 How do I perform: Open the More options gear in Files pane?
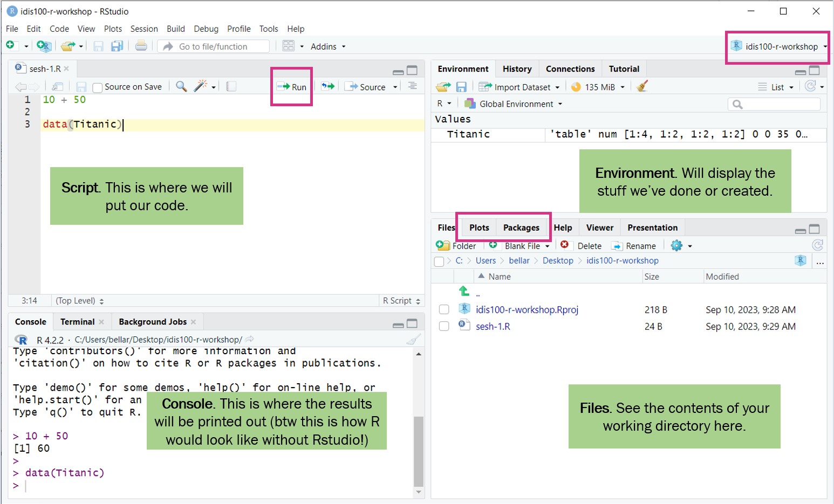click(x=677, y=246)
